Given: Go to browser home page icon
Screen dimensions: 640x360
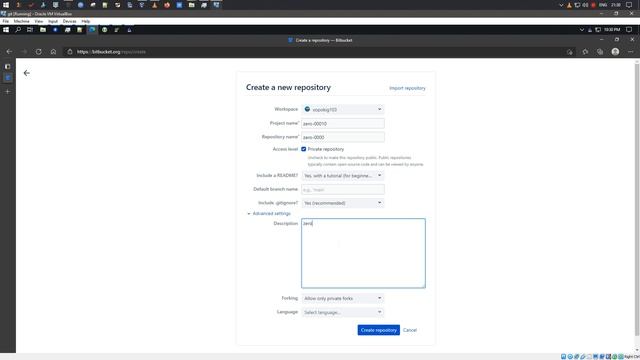Looking at the screenshot, I should click(x=53, y=52).
